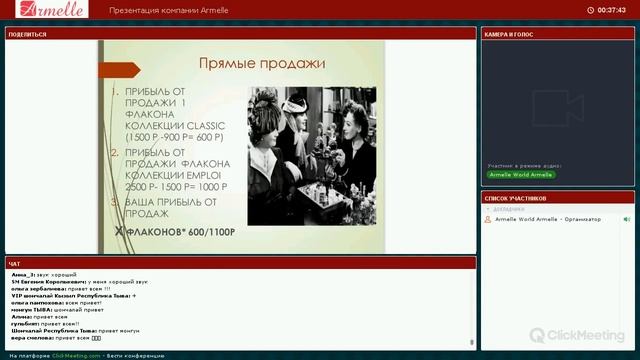
Task: Click the 'привет всем !!!' chat message
Action: pos(89,289)
